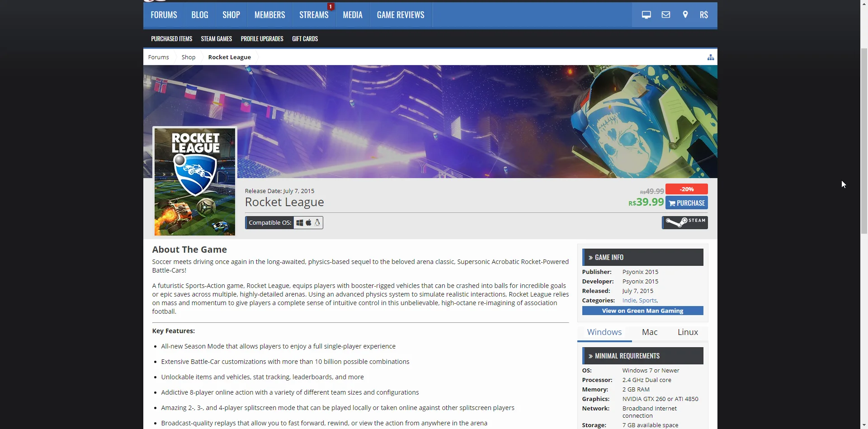This screenshot has height=429, width=868.
Task: Open the R$ currency selector
Action: coord(703,15)
